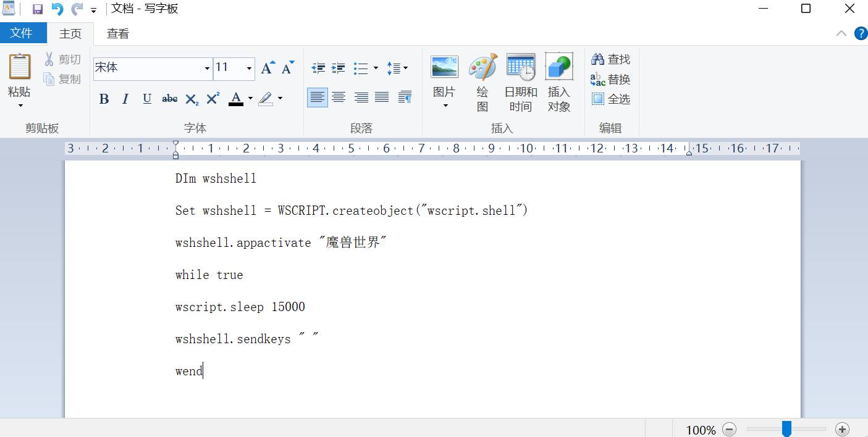Click the zoom slider handle
Image resolution: width=868 pixels, height=437 pixels.
click(x=786, y=429)
